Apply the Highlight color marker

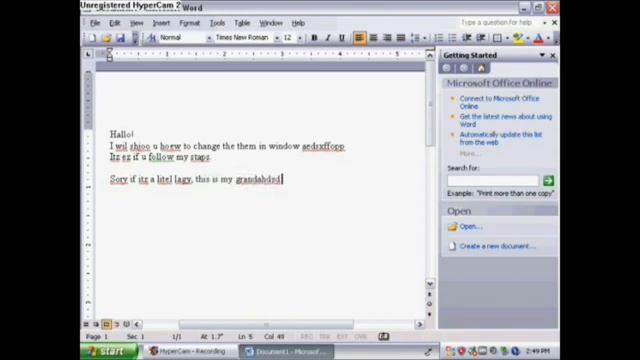(x=518, y=38)
